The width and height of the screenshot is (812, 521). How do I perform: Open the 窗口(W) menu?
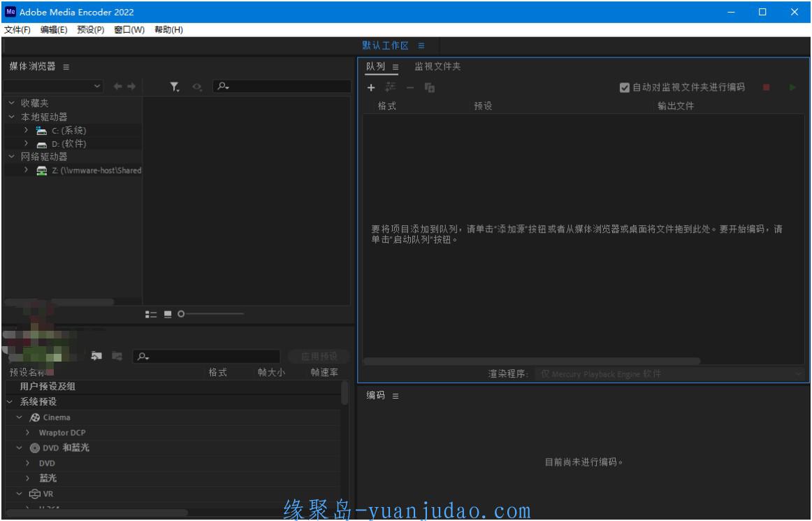[x=129, y=29]
